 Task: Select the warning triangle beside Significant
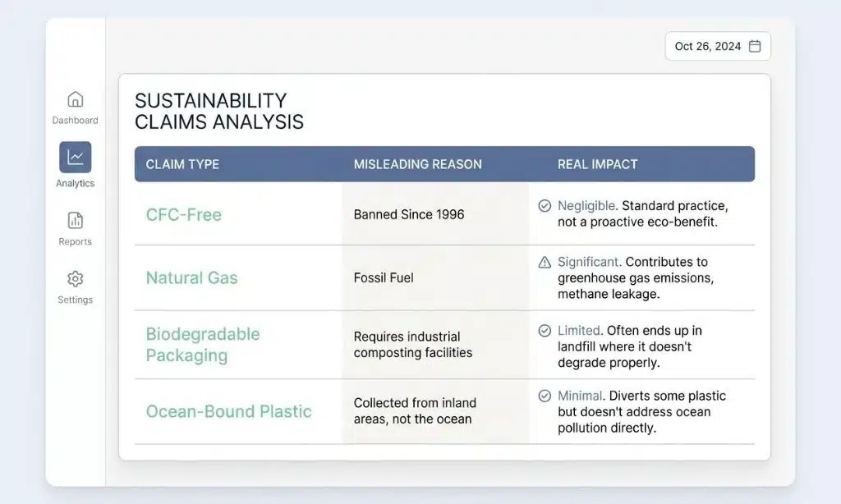(544, 262)
